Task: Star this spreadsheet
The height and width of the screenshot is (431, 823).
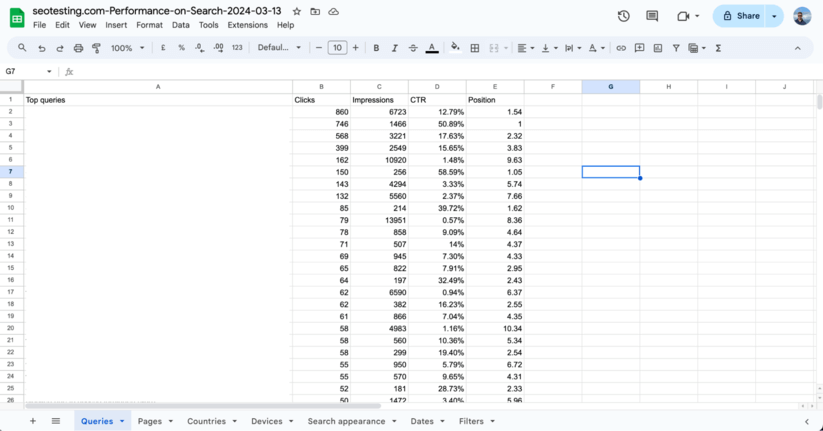Action: tap(297, 12)
